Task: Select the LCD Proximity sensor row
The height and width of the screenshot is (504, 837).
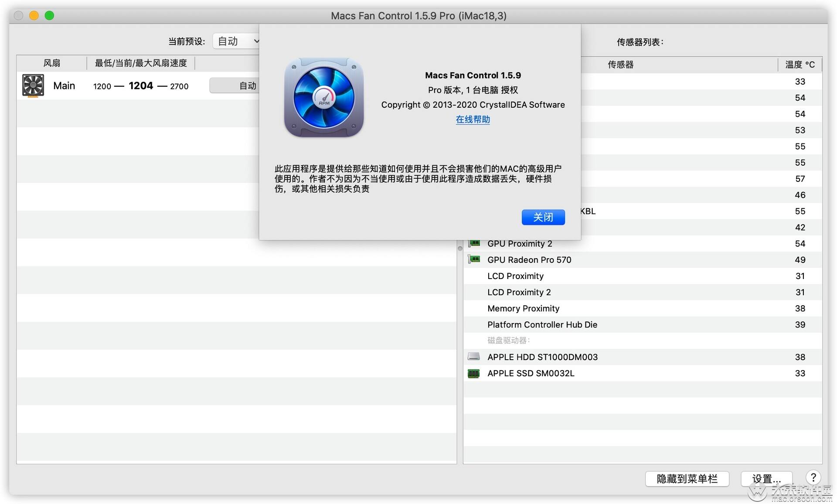Action: coord(643,276)
